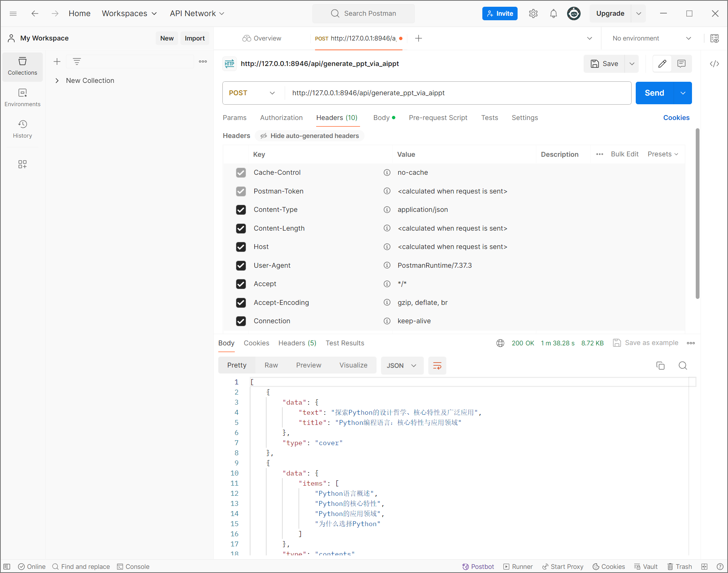Viewport: 728px width, 573px height.
Task: Open the Environments sidebar panel
Action: 23,97
